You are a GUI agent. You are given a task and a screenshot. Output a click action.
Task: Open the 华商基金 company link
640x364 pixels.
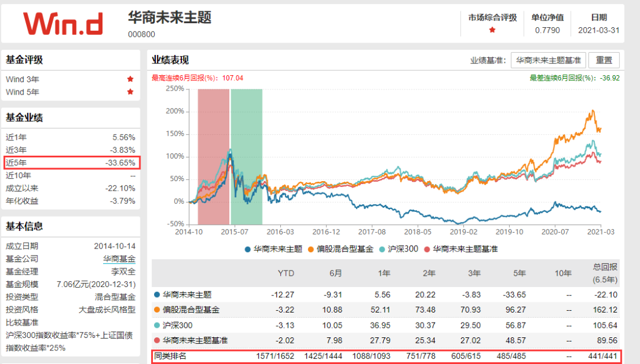[x=119, y=259]
